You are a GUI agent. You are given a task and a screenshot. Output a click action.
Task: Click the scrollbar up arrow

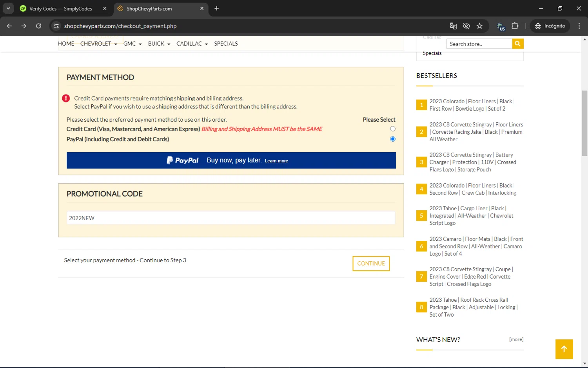(584, 39)
